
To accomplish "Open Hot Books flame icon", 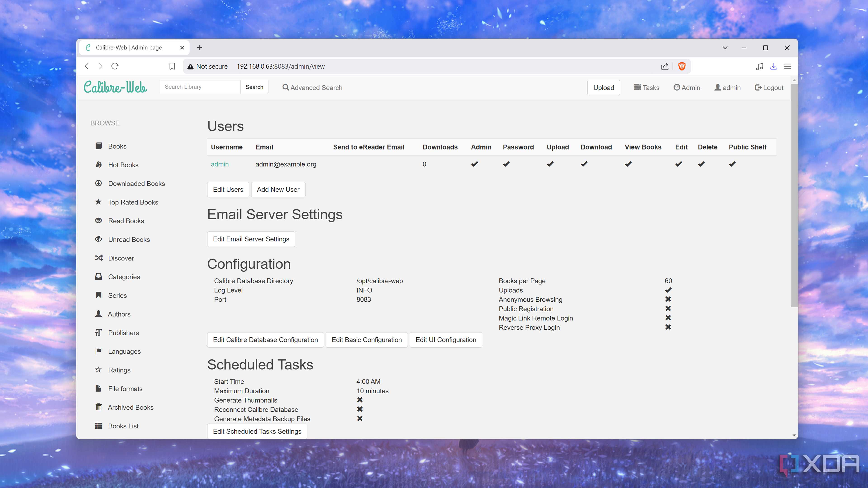I will coord(98,164).
